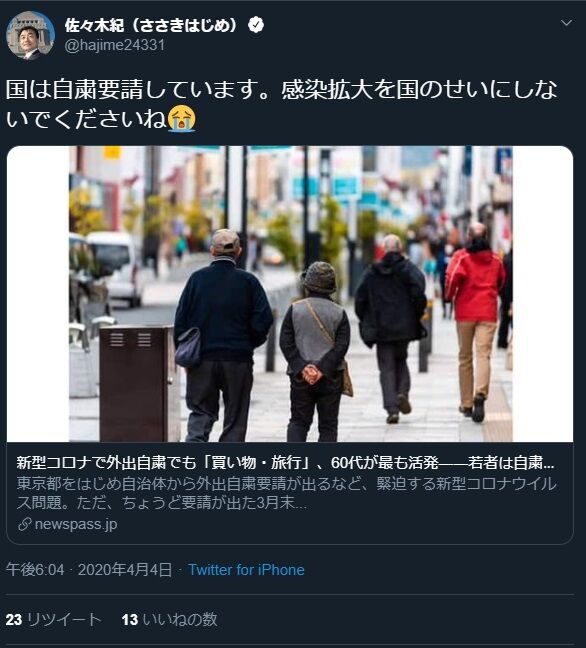
Task: Click the 2020年4月4日 date
Action: (x=125, y=570)
